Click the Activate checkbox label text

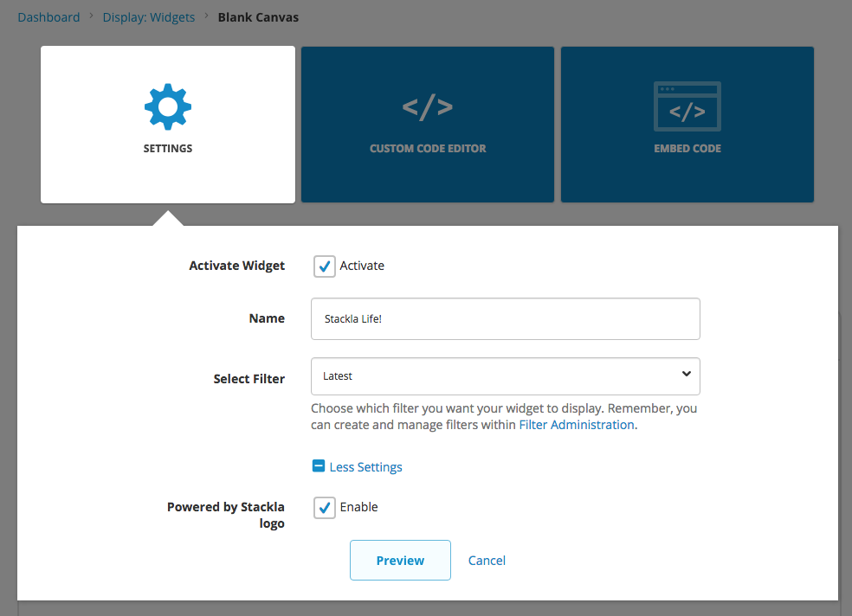pyautogui.click(x=362, y=266)
